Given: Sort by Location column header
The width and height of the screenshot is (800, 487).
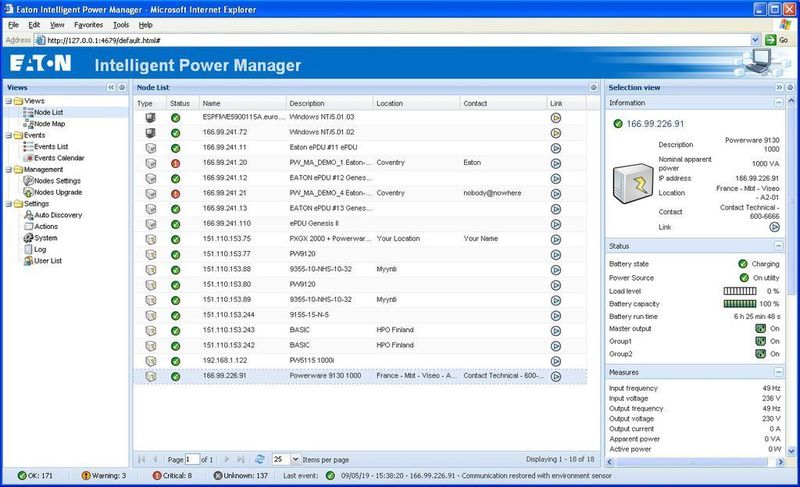Looking at the screenshot, I should (416, 103).
